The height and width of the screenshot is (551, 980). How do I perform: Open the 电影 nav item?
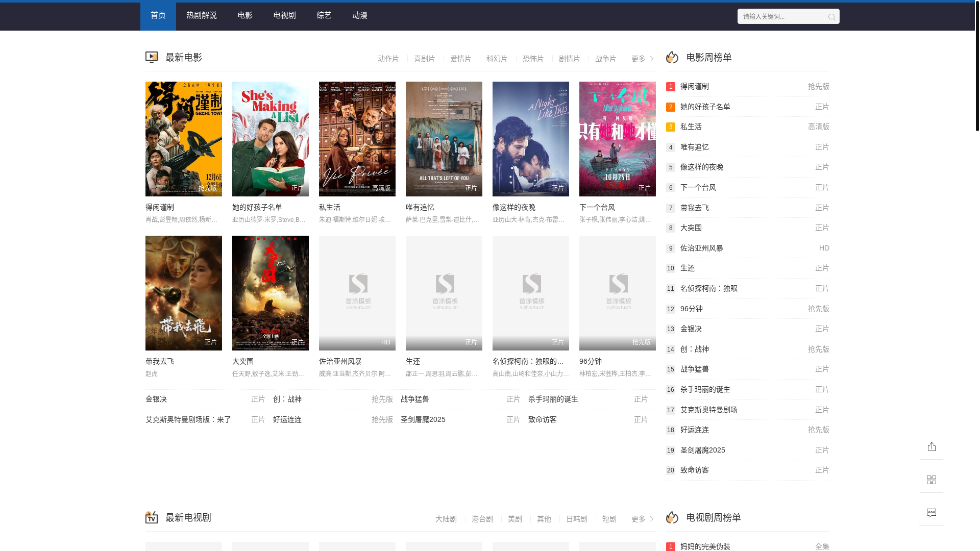245,16
